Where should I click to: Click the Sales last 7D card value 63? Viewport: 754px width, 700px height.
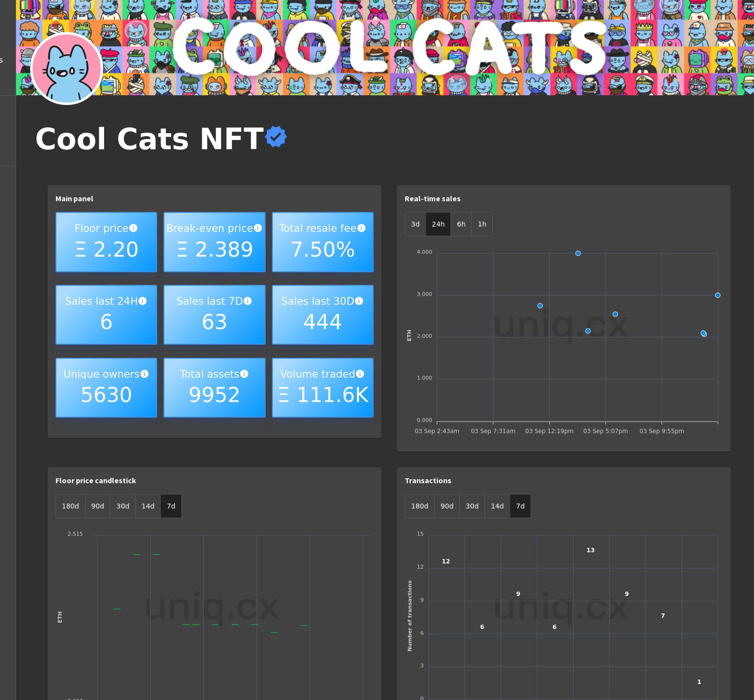pyautogui.click(x=215, y=322)
